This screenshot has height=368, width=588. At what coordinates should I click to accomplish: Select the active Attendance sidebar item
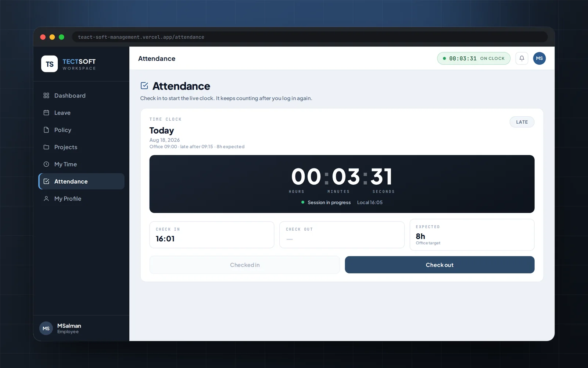[81, 181]
